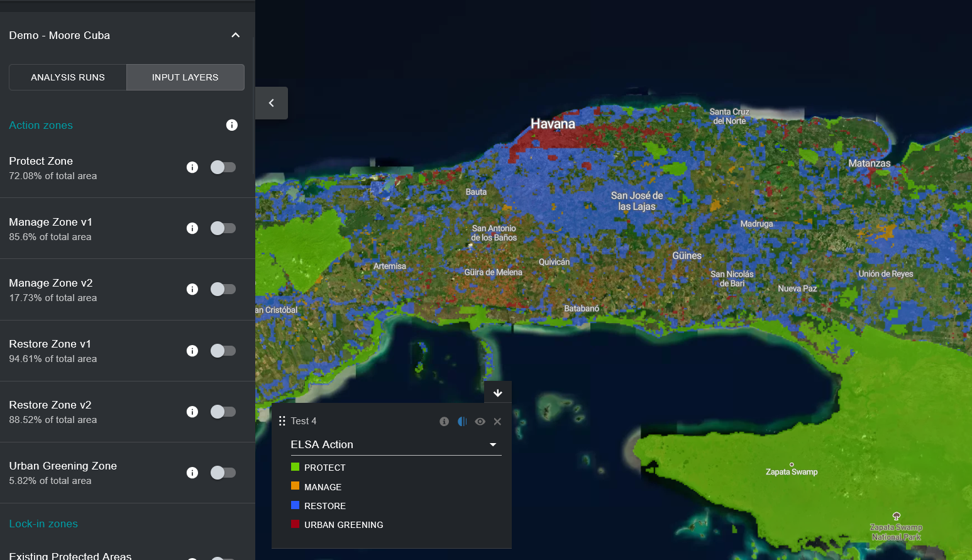Hide Test 4 layer with eye icon
This screenshot has width=972, height=560.
click(480, 422)
